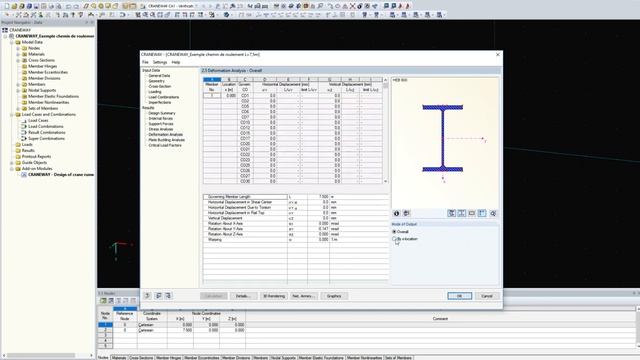Viewport: 640px width, 360px height.
Task: Open General Data in dialog navigator
Action: point(159,76)
